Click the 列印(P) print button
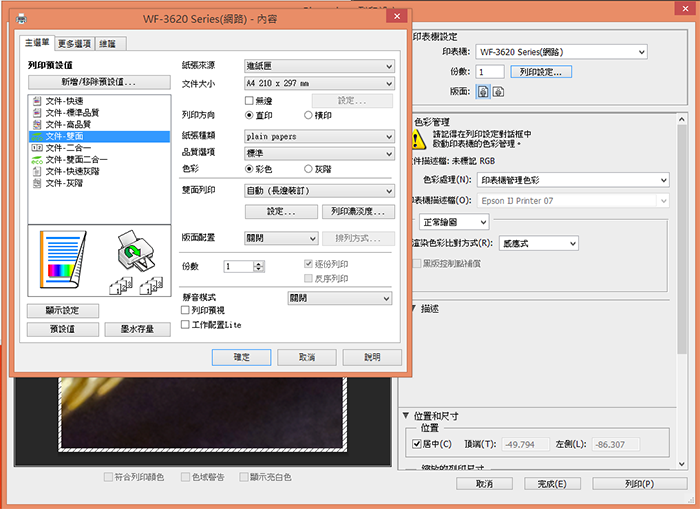 (639, 484)
